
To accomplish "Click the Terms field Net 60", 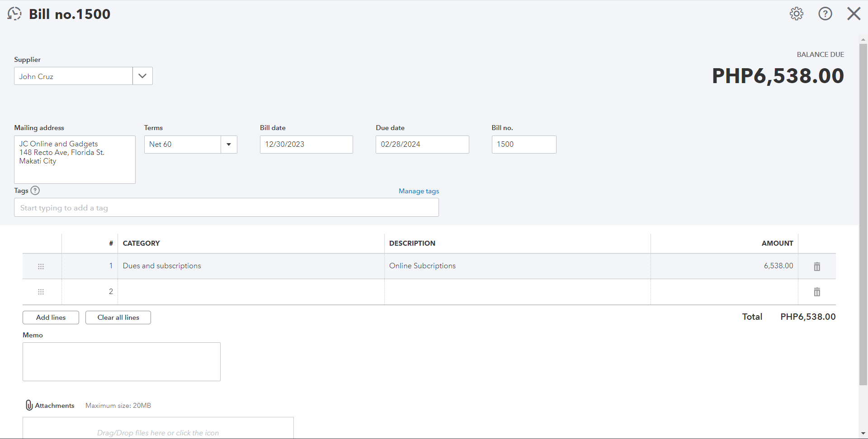I will coord(183,145).
